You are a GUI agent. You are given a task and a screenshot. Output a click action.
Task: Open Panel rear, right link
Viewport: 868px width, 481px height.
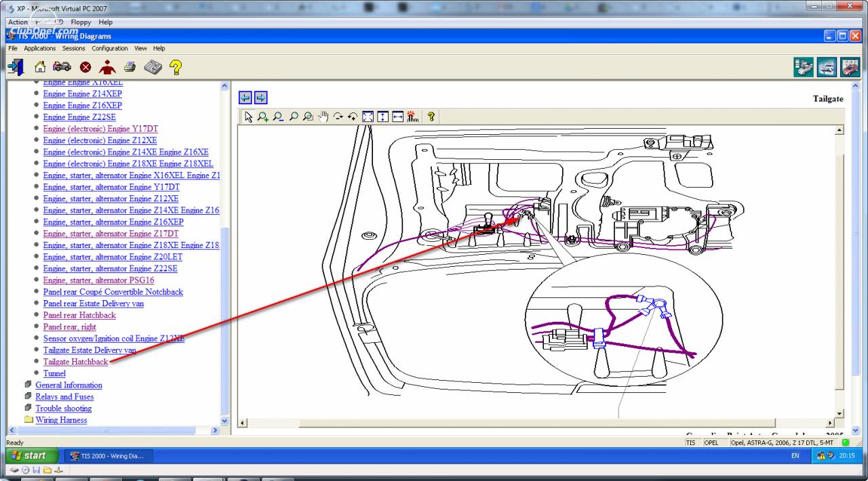pos(70,327)
